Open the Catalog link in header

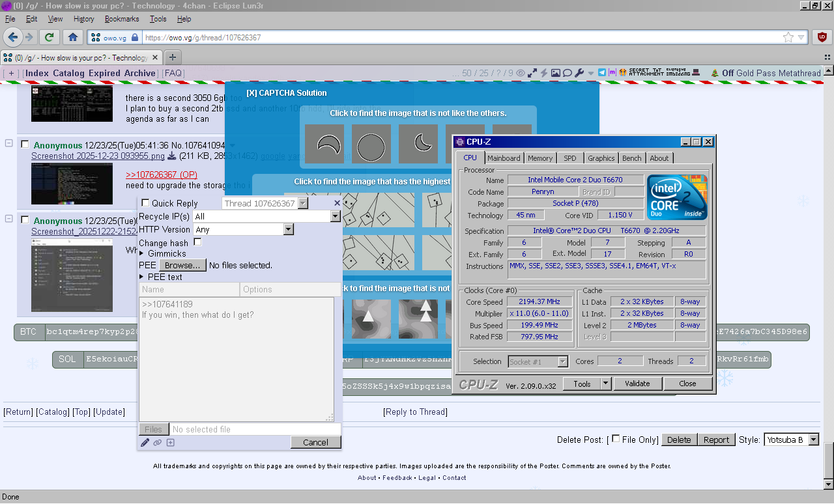[x=68, y=73]
